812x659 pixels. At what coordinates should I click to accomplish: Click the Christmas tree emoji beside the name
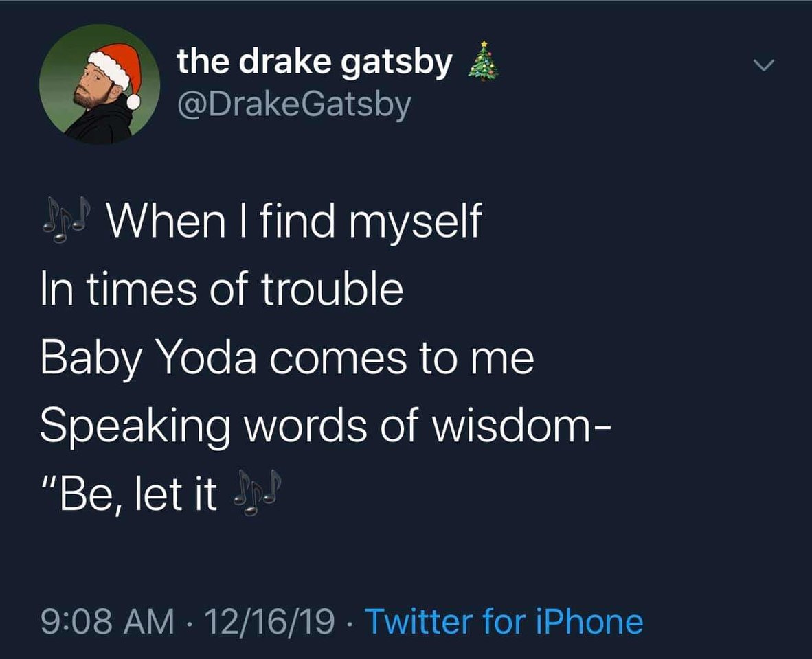pyautogui.click(x=483, y=62)
